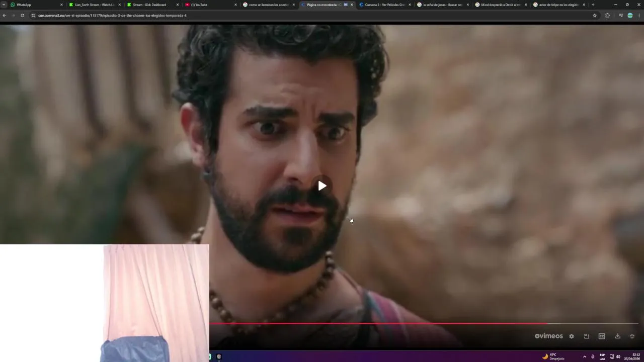The height and width of the screenshot is (362, 644).
Task: Click the picture-in-picture player icon
Action: tap(587, 336)
